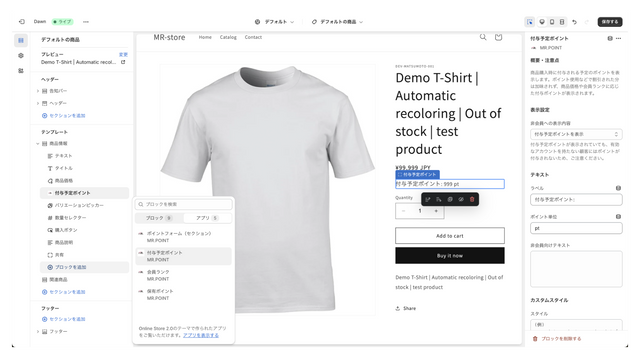Select desktop view icon in top bar

click(542, 22)
